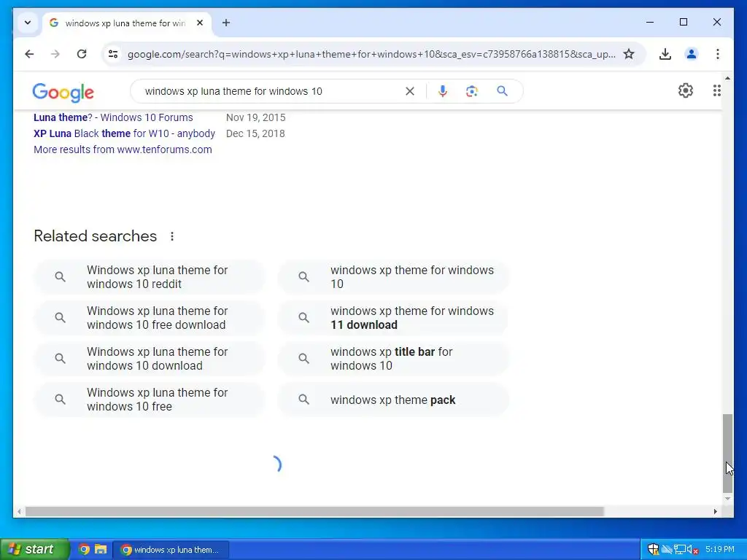Search windows xp title bar for windows 10

click(393, 359)
